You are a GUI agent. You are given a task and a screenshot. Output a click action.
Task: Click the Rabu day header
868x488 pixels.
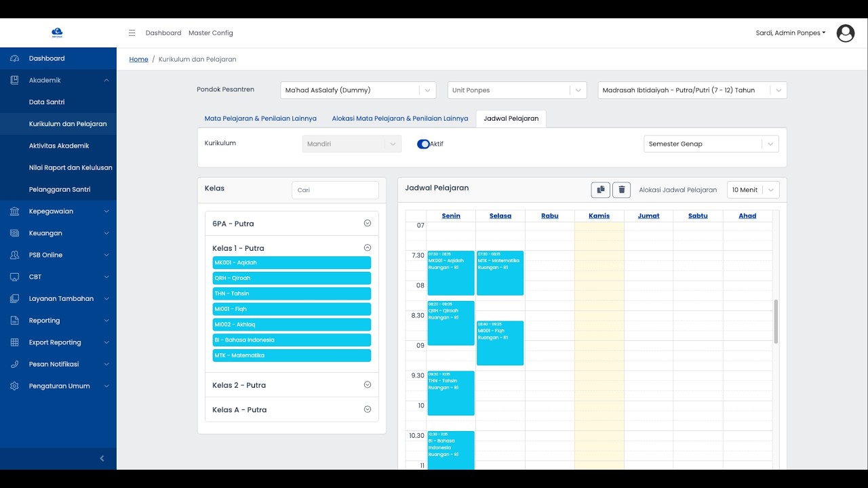tap(550, 216)
